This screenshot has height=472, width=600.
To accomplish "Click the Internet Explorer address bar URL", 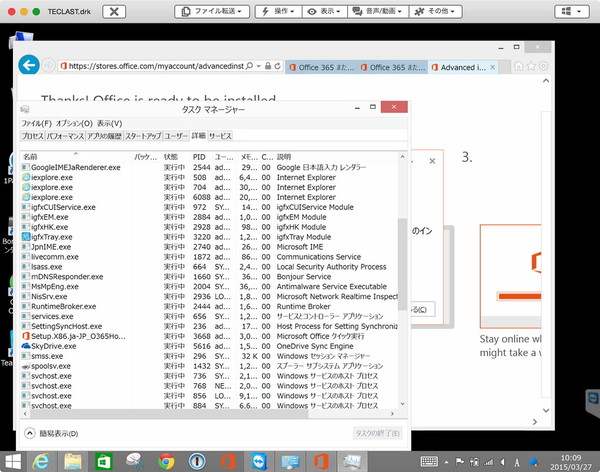I will tap(156, 66).
